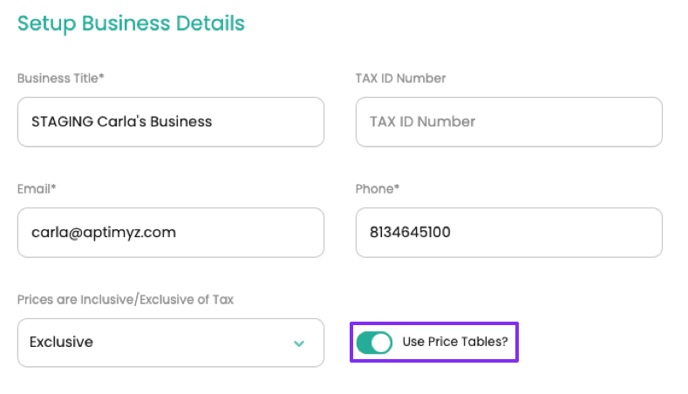Image resolution: width=688 pixels, height=394 pixels.
Task: Open the Exclusive tax pricing dropdown
Action: pyautogui.click(x=171, y=343)
